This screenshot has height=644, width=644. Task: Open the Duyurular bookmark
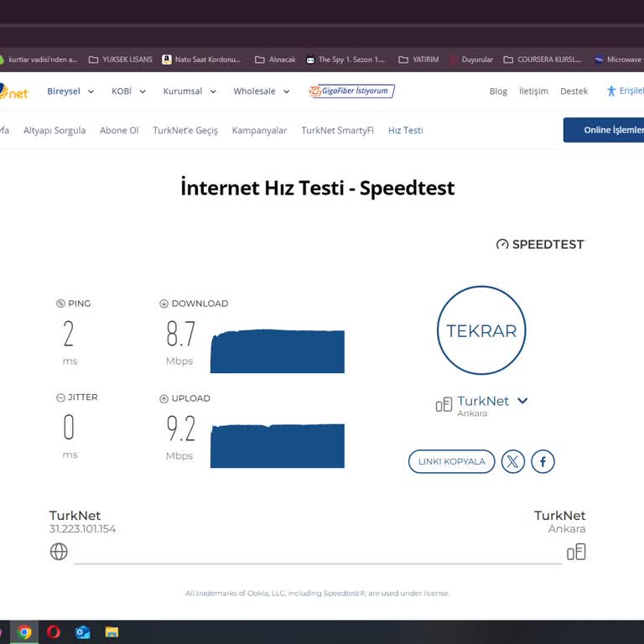point(470,60)
